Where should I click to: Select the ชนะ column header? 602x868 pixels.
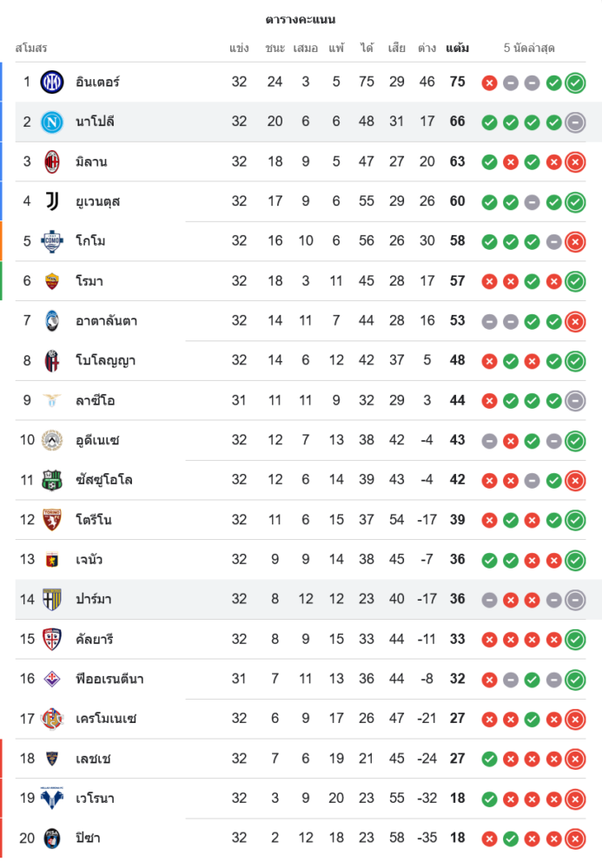click(275, 48)
